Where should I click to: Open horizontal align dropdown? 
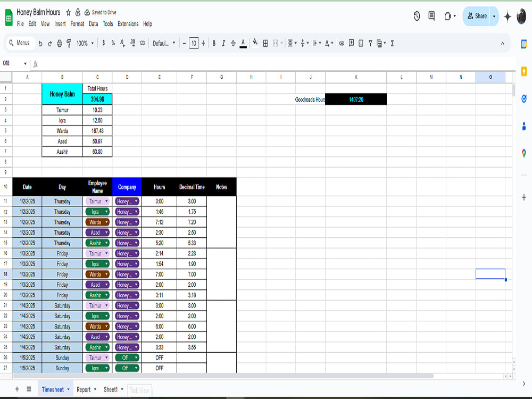click(x=292, y=43)
